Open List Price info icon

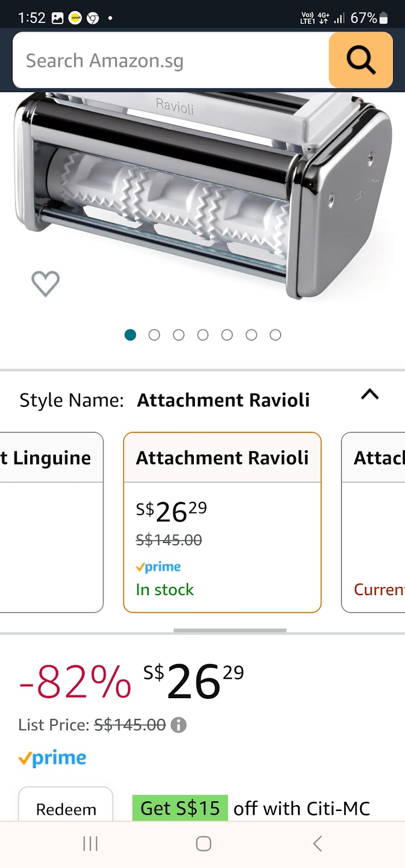(x=179, y=725)
